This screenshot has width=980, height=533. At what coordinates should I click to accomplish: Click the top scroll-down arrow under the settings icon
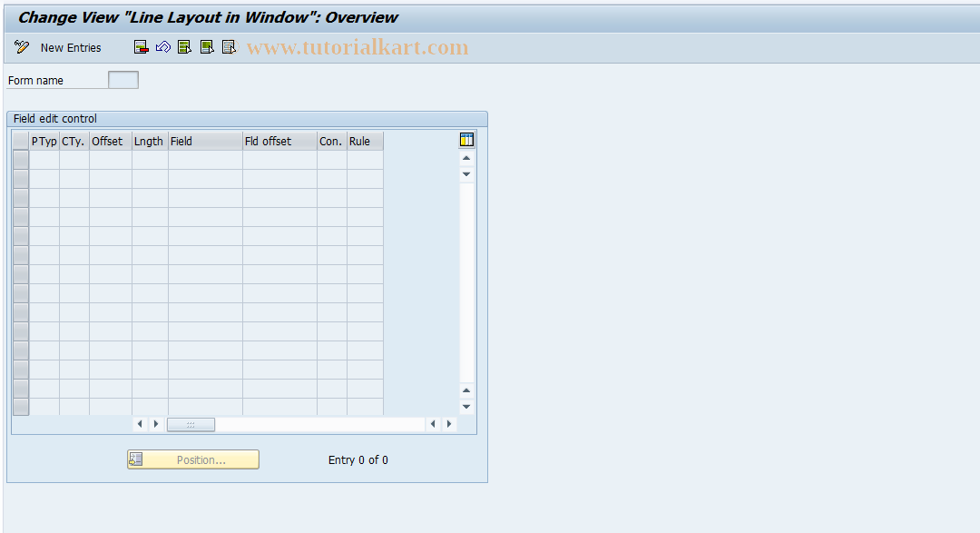click(466, 174)
